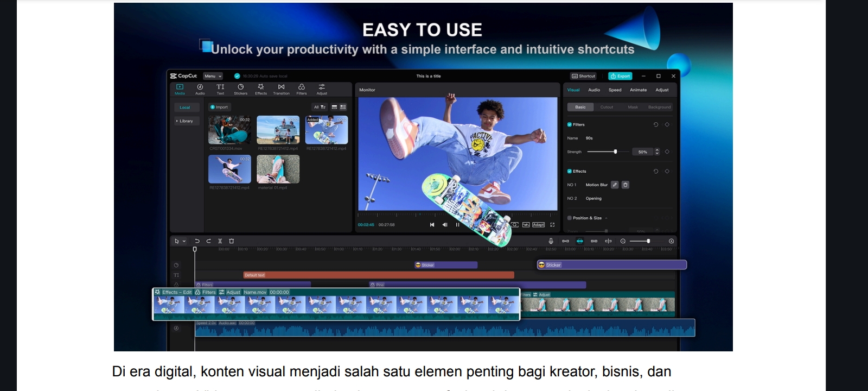
Task: Toggle the highlighted teal snapping icon in timeline toolbar
Action: coord(579,241)
